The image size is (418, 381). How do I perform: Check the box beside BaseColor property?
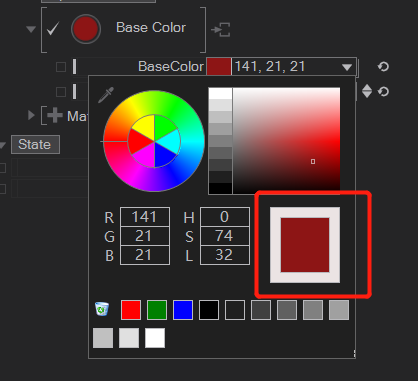(x=61, y=67)
